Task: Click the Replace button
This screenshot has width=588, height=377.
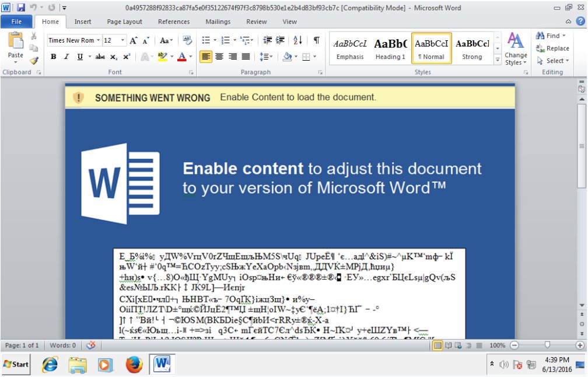Action: 552,48
